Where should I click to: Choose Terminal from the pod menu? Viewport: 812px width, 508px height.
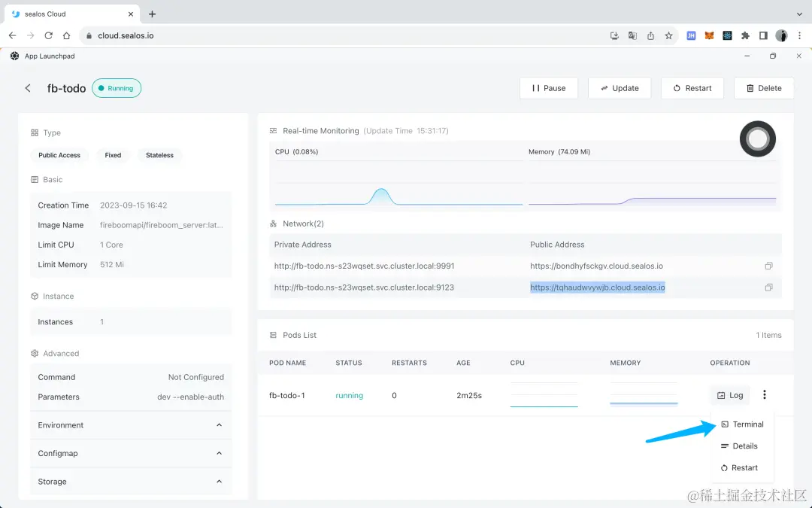click(x=742, y=424)
